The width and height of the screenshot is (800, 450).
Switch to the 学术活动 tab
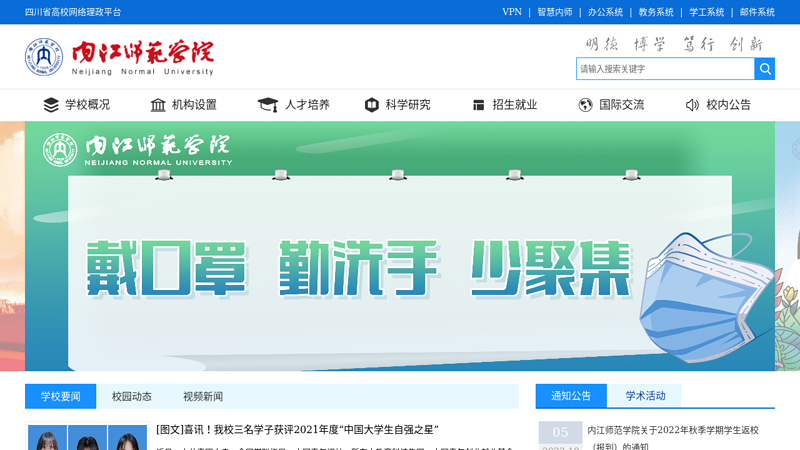[645, 396]
